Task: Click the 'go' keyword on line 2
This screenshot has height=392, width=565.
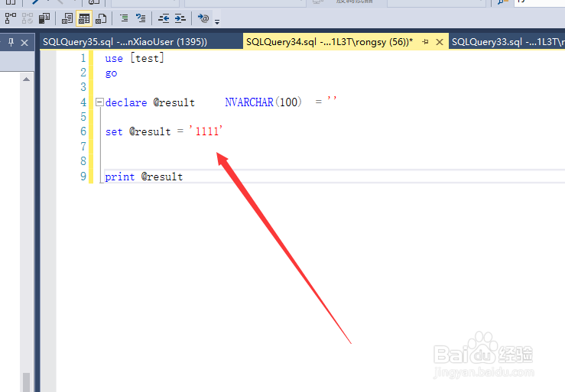Action: (111, 73)
